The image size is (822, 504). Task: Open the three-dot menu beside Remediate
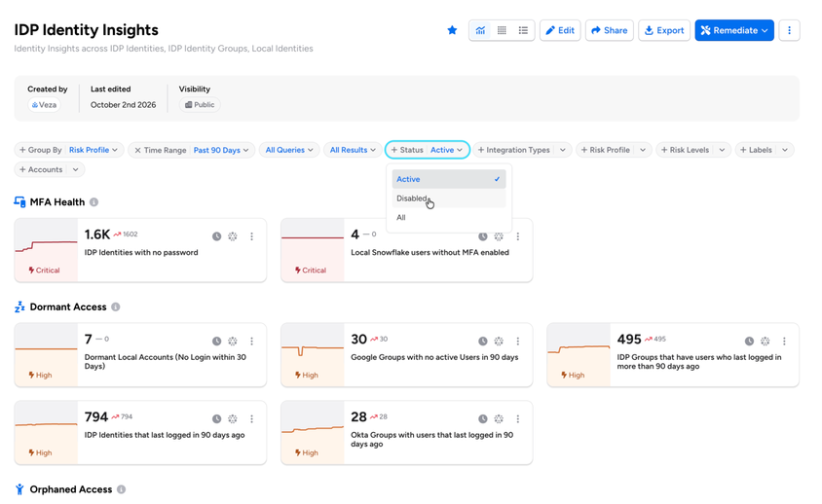coord(789,30)
